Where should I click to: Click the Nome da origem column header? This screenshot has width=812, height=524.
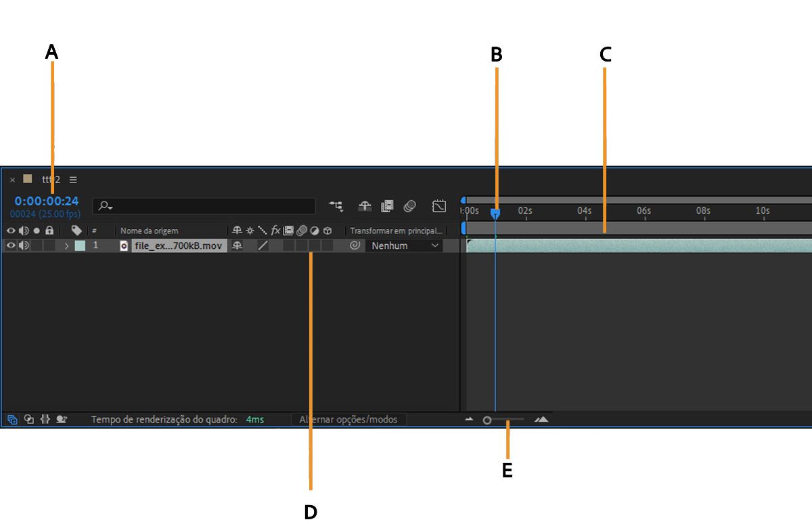point(150,231)
